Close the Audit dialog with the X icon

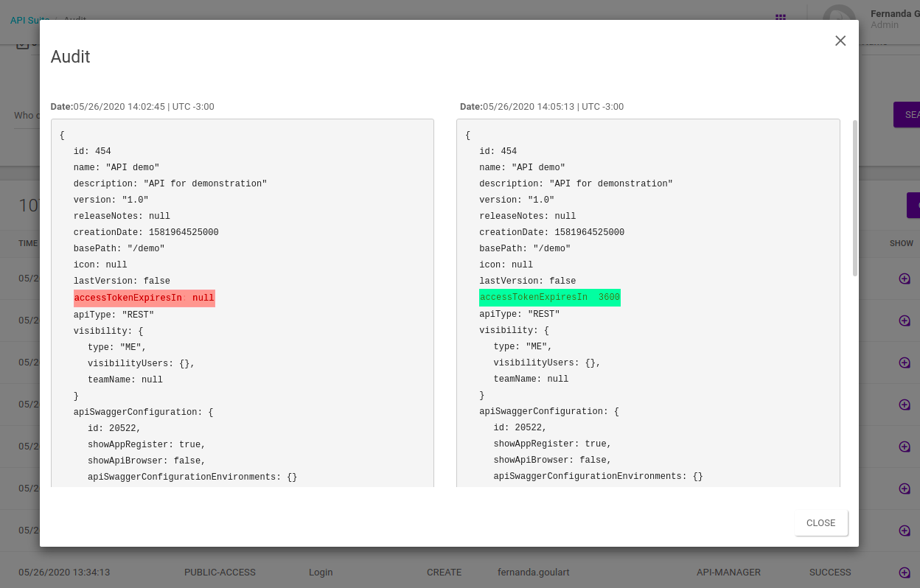click(x=840, y=41)
